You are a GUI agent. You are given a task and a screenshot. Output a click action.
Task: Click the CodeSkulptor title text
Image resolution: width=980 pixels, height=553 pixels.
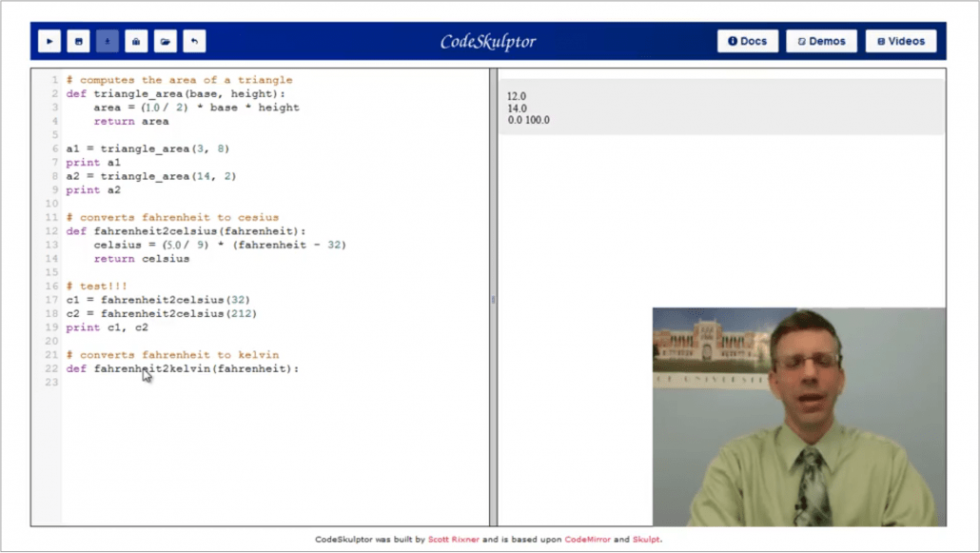click(x=487, y=42)
